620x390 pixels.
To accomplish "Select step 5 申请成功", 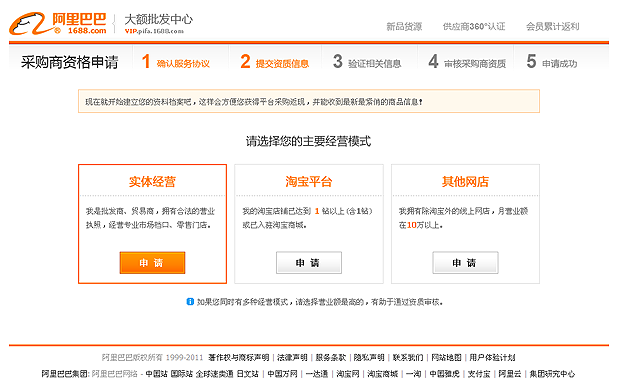I will click(552, 62).
